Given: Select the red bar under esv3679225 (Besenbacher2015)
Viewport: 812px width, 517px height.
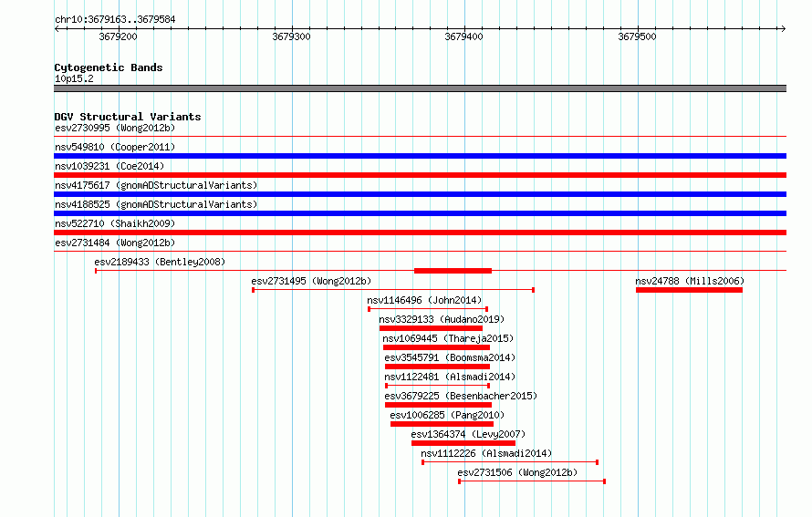Looking at the screenshot, I should click(438, 405).
